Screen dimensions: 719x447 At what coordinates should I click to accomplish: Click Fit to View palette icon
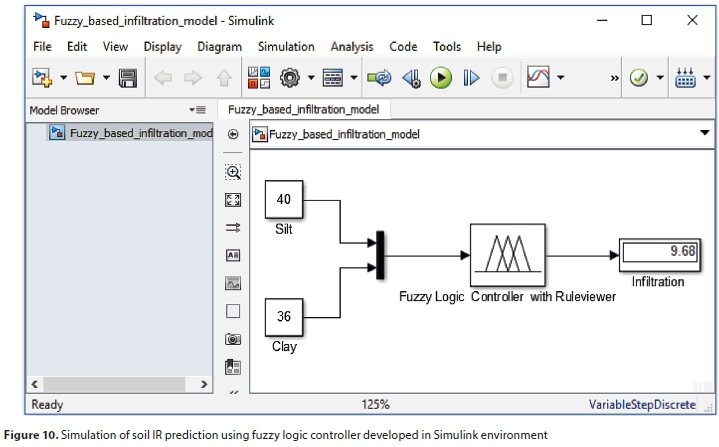pos(233,200)
